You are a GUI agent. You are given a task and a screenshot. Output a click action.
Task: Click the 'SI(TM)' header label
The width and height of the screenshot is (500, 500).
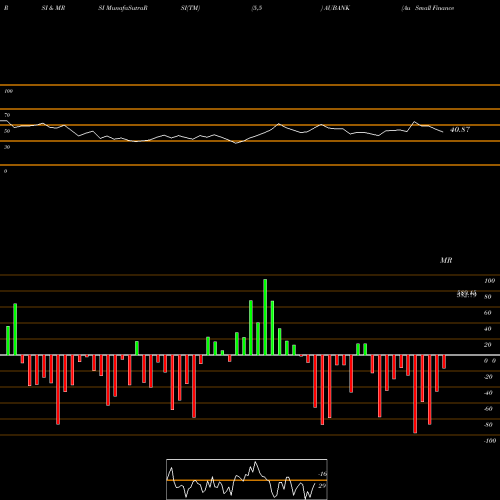[x=190, y=8]
